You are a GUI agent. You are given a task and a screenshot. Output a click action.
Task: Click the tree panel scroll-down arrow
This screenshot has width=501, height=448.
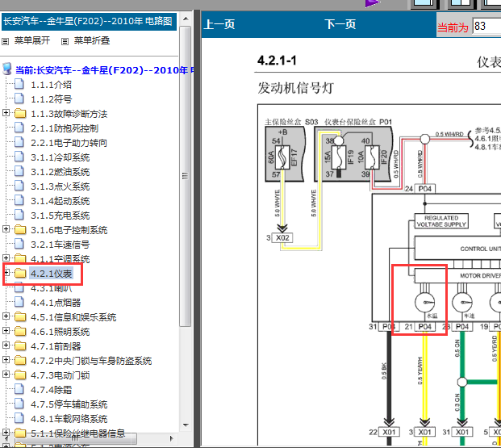[186, 425]
